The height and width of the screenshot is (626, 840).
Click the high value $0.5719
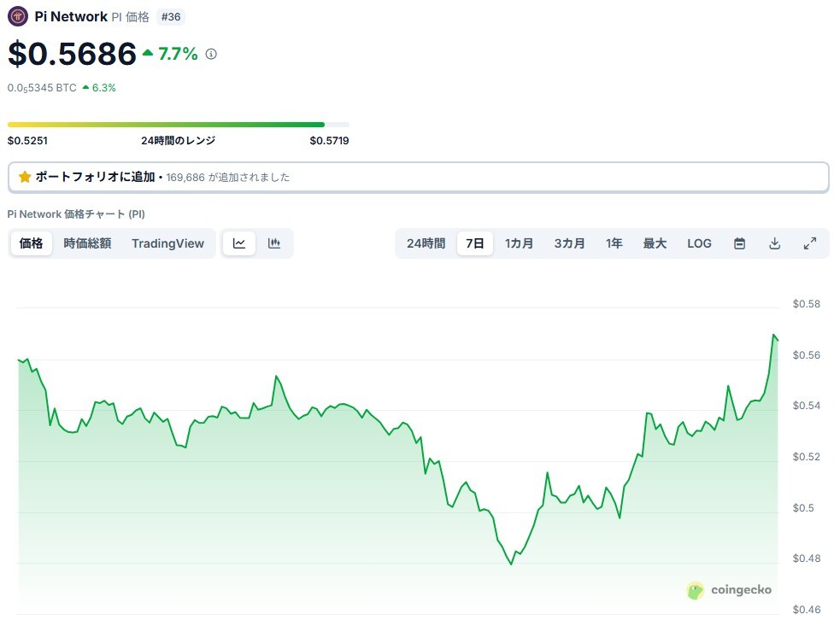(330, 141)
